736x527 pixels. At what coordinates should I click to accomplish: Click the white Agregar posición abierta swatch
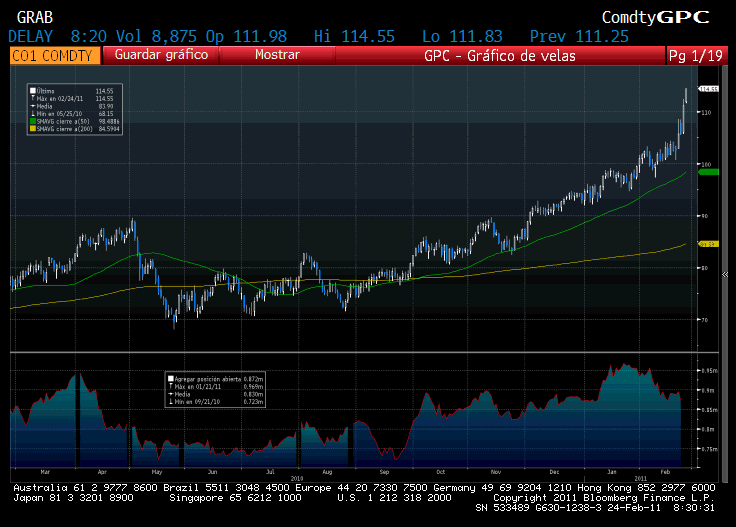171,379
